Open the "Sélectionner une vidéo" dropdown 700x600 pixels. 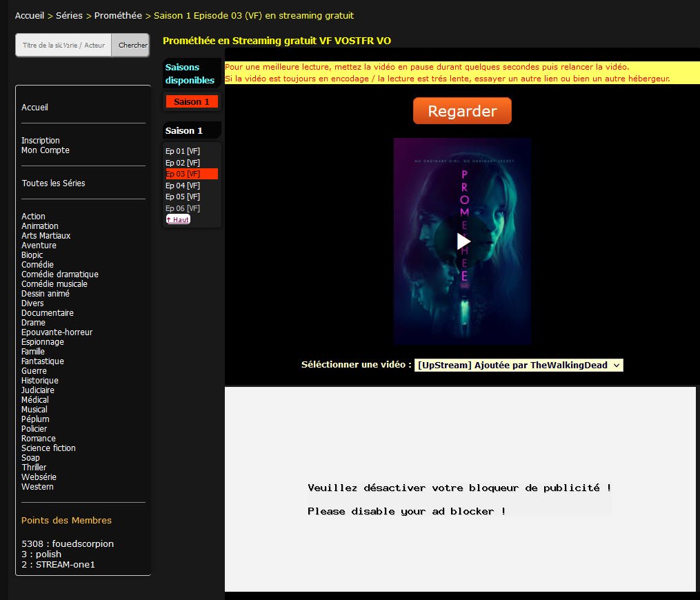pyautogui.click(x=518, y=365)
